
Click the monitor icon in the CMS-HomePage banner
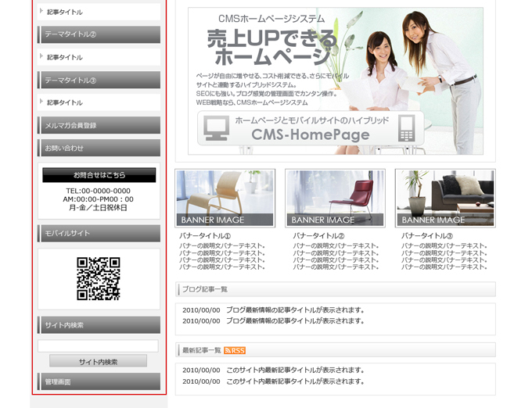point(217,129)
